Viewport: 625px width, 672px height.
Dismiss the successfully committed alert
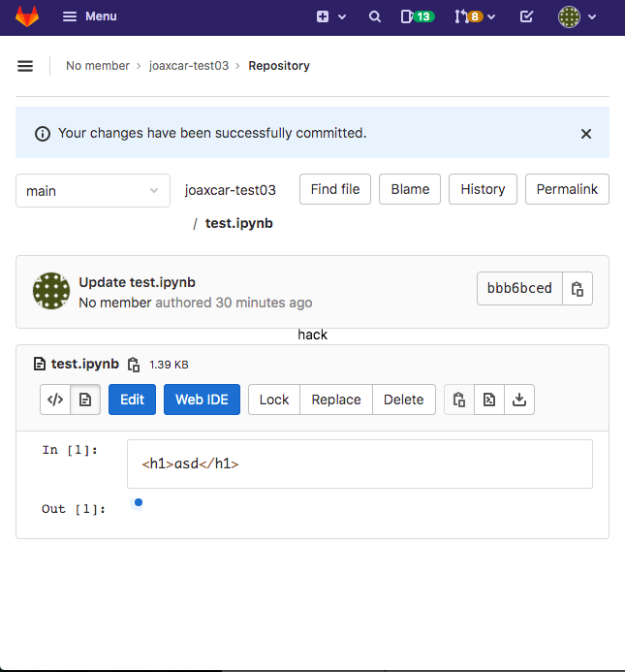tap(586, 134)
